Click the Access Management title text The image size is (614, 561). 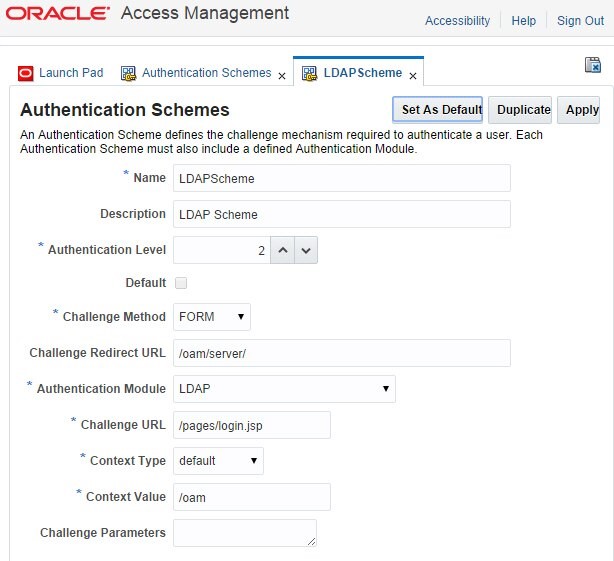pyautogui.click(x=205, y=13)
